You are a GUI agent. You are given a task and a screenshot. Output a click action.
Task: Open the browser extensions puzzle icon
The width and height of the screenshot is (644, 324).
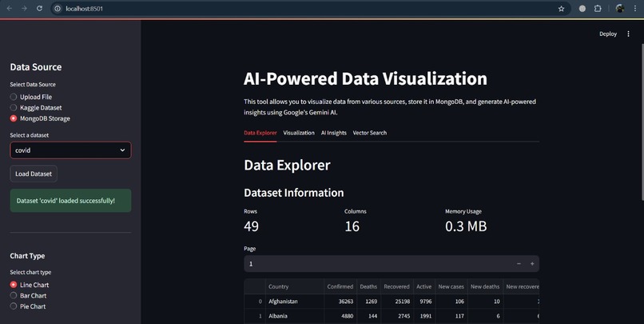[598, 8]
